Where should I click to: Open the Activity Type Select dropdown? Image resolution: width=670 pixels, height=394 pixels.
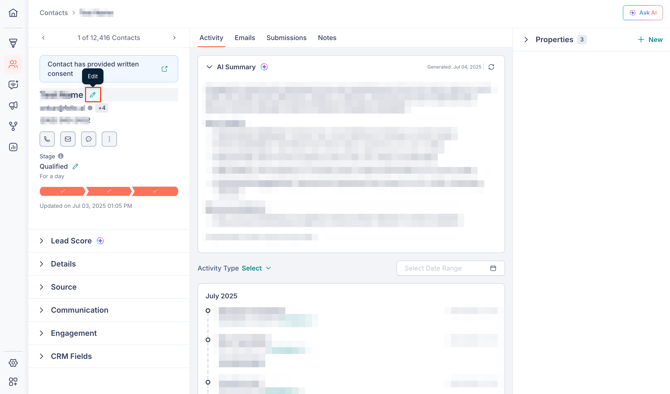pos(256,268)
